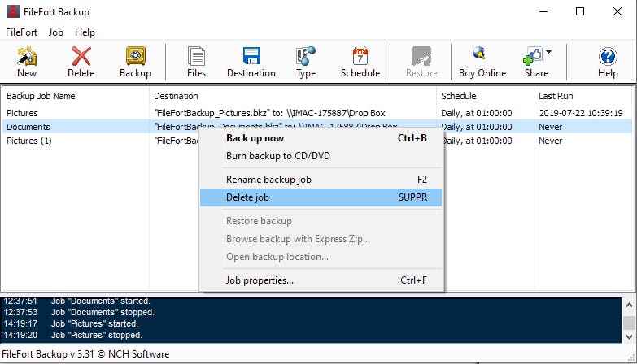The width and height of the screenshot is (637, 364).
Task: Click status bar FileFort Backup v 3.31 text
Action: (x=85, y=354)
